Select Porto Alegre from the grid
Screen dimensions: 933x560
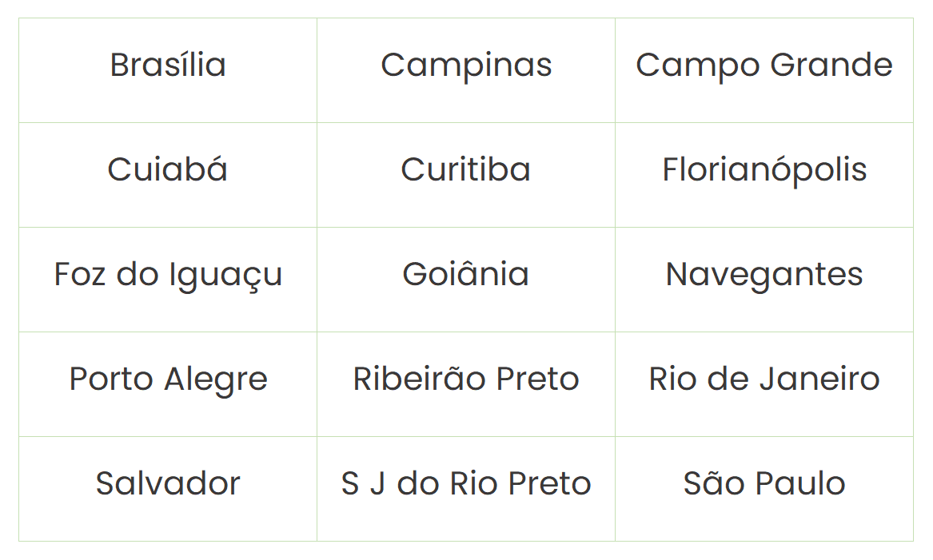point(168,379)
